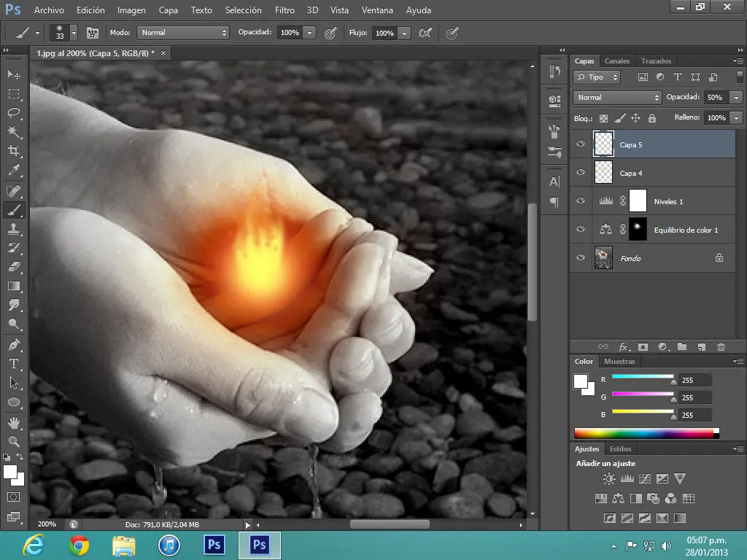Select the Magic Wand tool
The image size is (747, 560).
[14, 132]
